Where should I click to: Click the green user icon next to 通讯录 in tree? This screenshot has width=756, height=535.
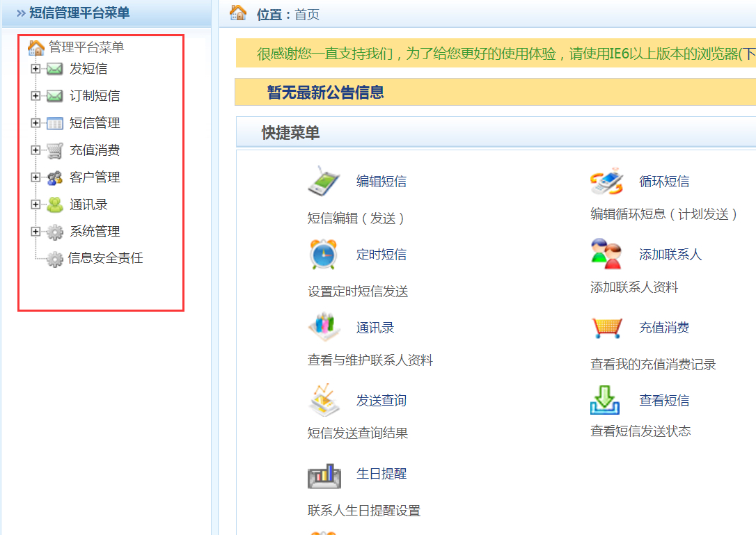click(54, 205)
